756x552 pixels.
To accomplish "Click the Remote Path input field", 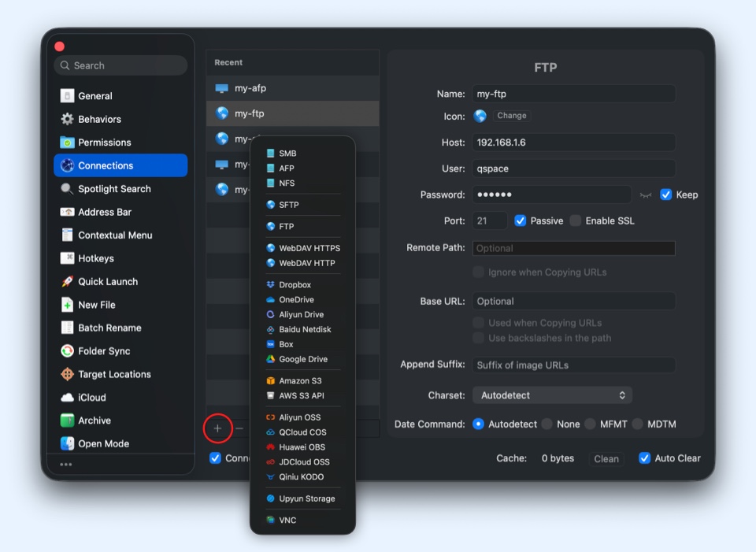I will [573, 248].
